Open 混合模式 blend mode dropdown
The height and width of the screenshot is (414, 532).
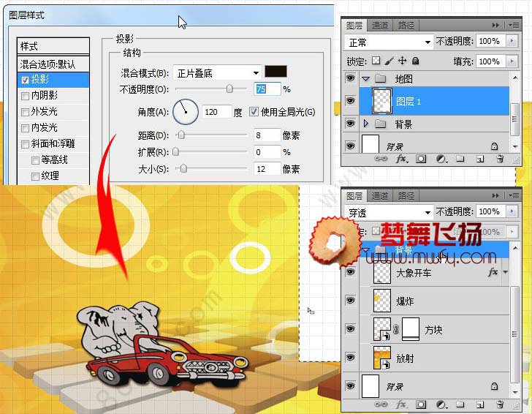point(217,73)
